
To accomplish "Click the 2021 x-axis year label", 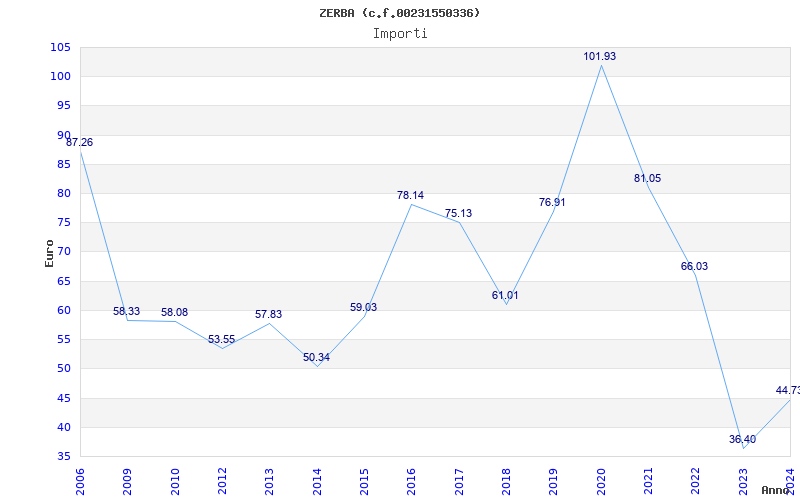I will point(648,481).
